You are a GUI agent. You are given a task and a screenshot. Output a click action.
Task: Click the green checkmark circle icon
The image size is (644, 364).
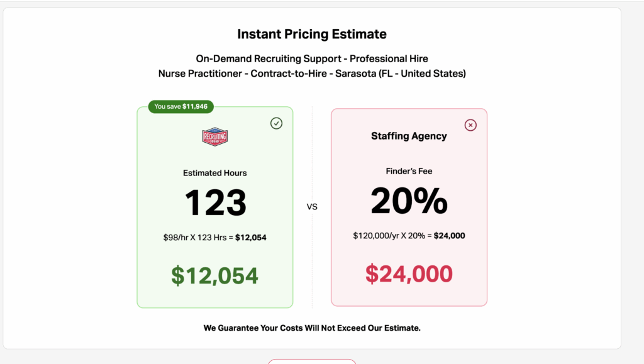point(276,123)
